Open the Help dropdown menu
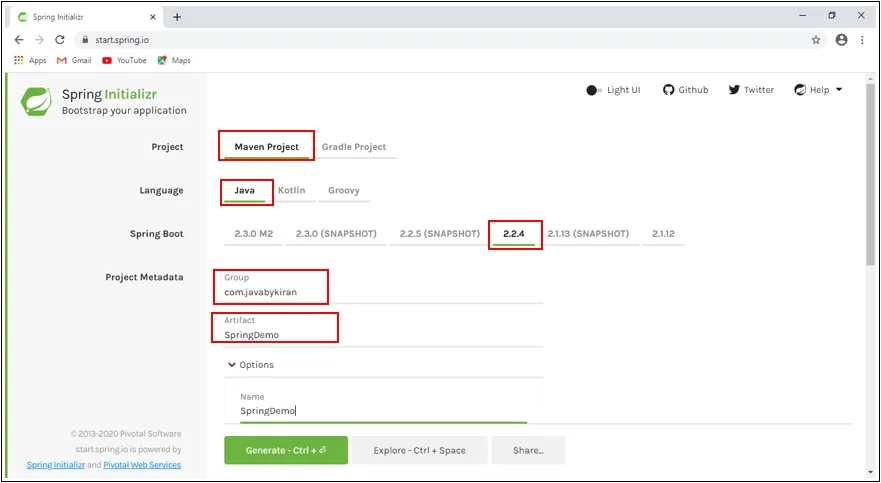881x483 pixels. (818, 90)
